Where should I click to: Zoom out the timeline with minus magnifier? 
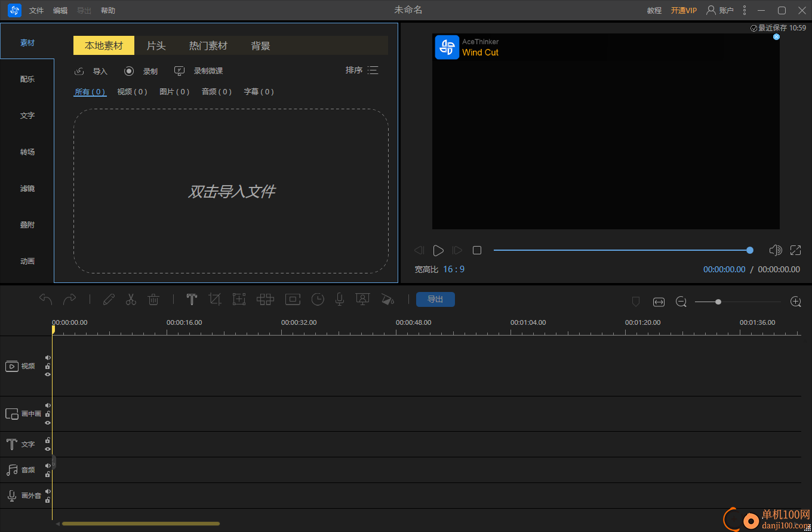coord(681,302)
